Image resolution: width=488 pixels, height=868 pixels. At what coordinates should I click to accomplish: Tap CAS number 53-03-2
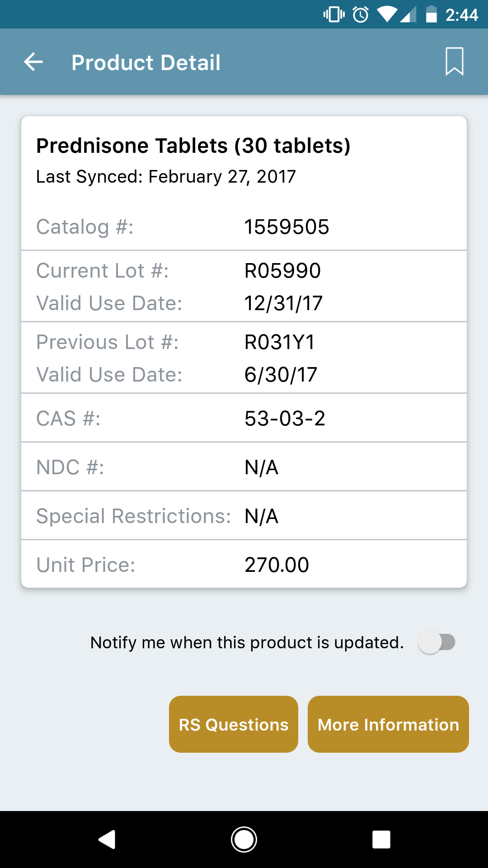[x=285, y=419]
